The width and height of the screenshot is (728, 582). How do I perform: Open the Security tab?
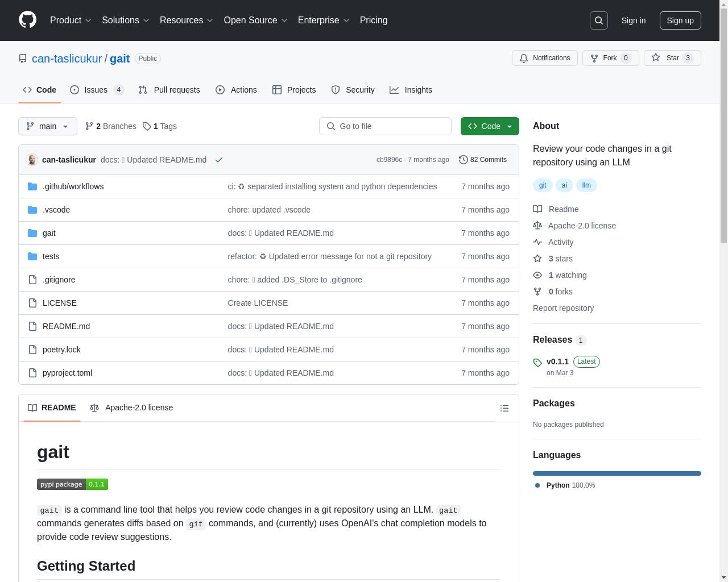pyautogui.click(x=353, y=90)
